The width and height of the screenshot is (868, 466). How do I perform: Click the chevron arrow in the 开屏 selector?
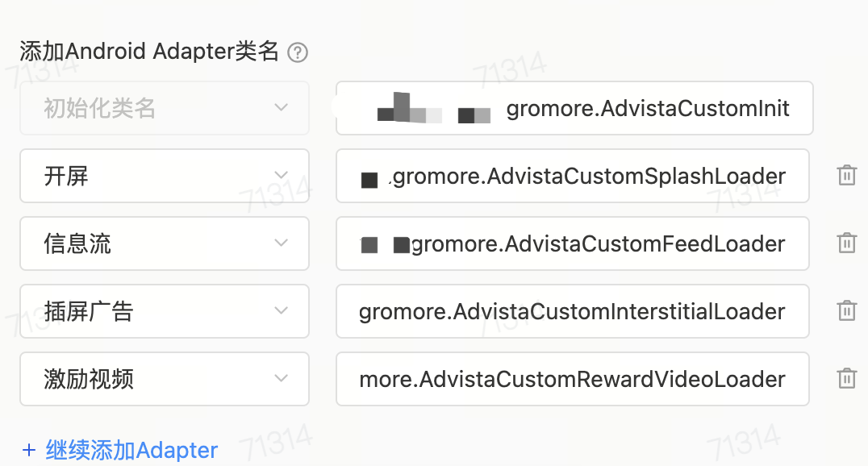pos(281,176)
